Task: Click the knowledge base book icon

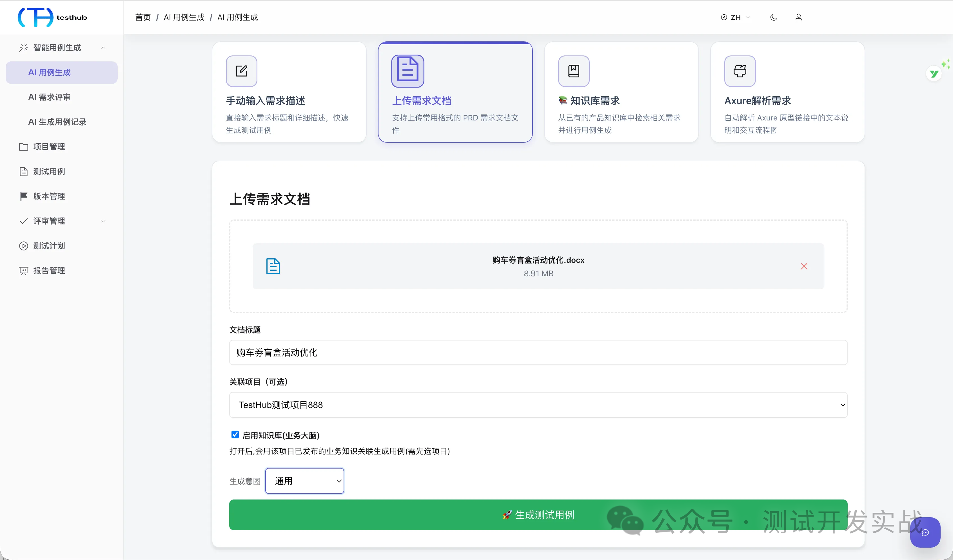Action: [574, 71]
